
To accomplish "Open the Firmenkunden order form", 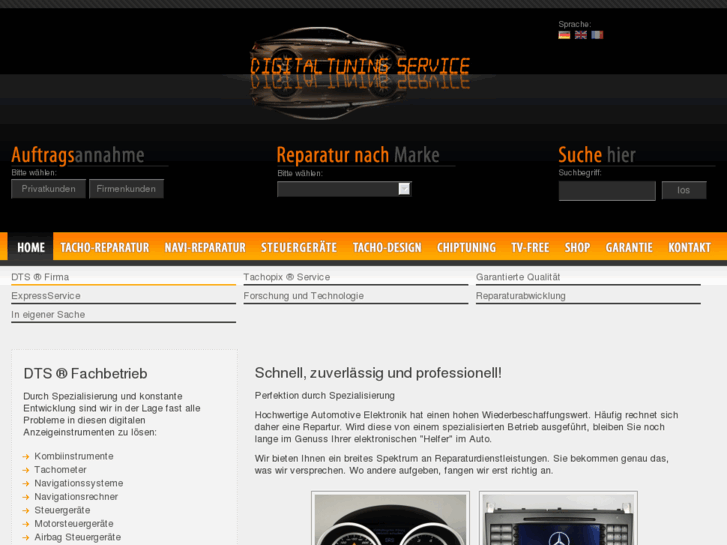I will [126, 189].
